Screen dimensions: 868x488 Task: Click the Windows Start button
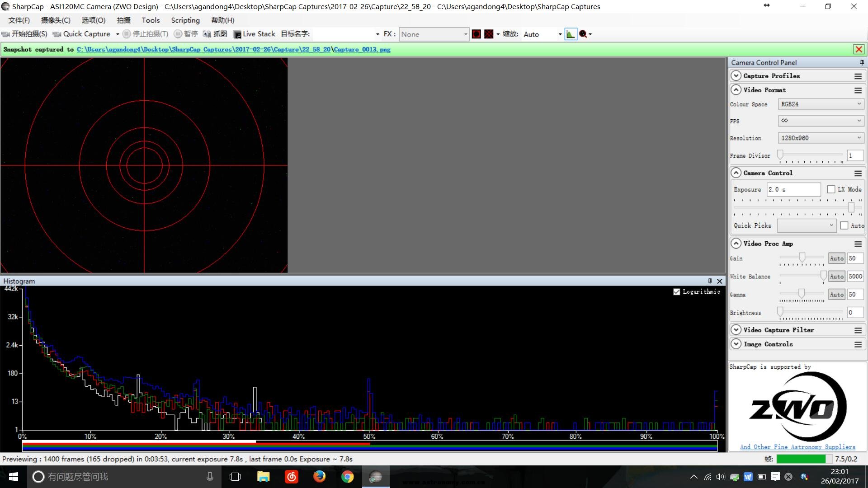click(x=13, y=477)
